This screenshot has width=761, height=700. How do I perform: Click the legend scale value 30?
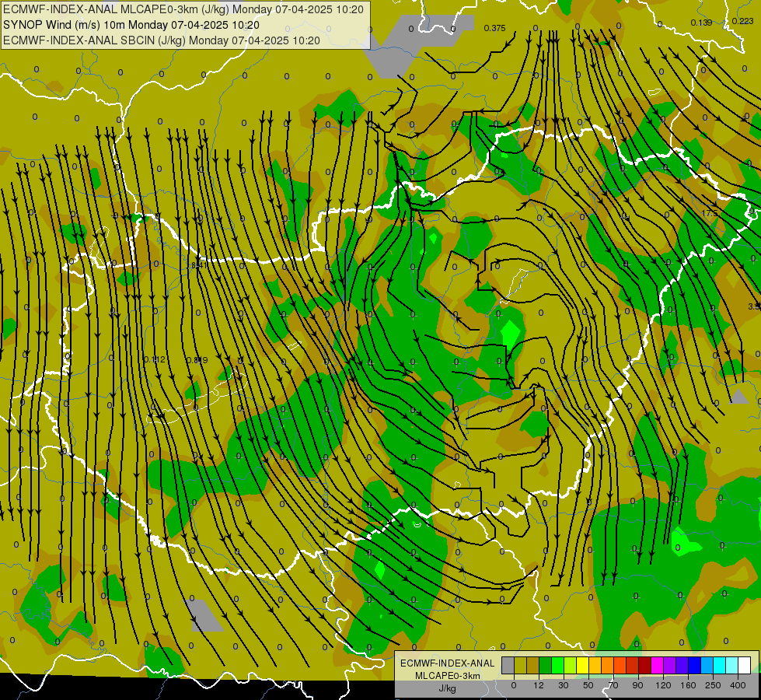click(564, 685)
